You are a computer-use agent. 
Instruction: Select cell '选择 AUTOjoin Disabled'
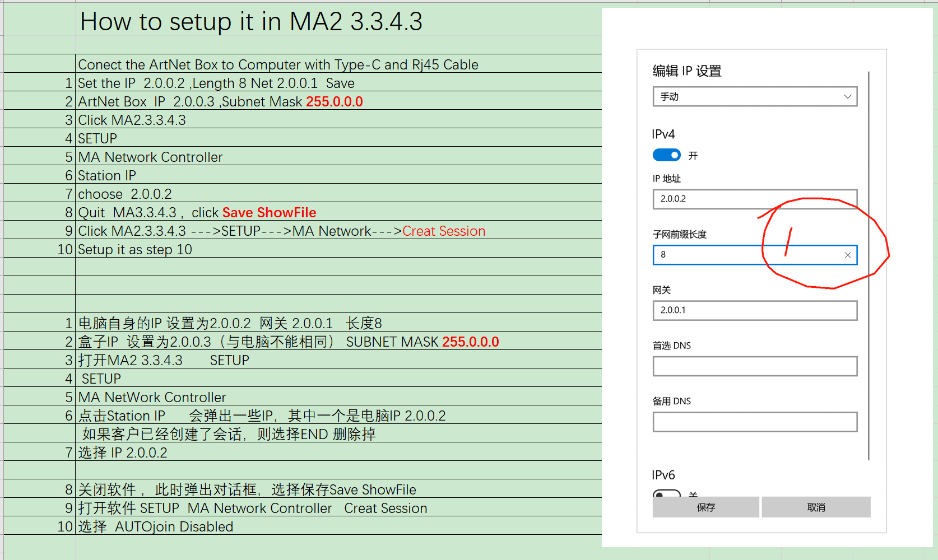tap(338, 526)
